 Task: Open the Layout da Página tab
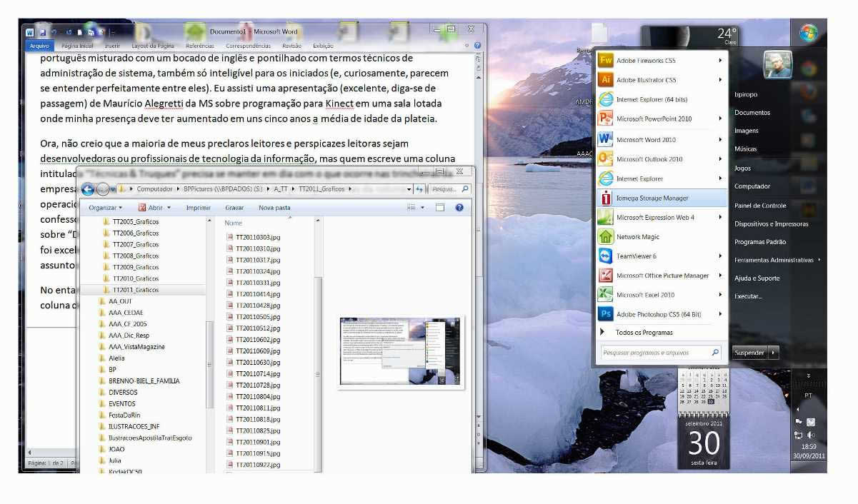point(153,46)
